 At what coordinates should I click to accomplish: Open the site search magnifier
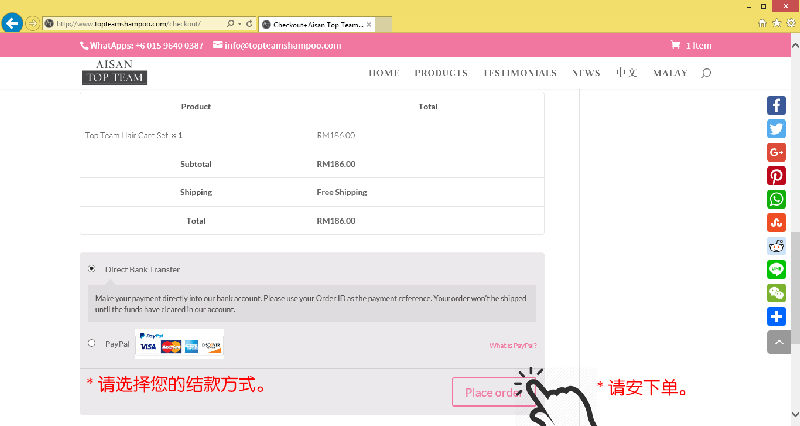[706, 73]
